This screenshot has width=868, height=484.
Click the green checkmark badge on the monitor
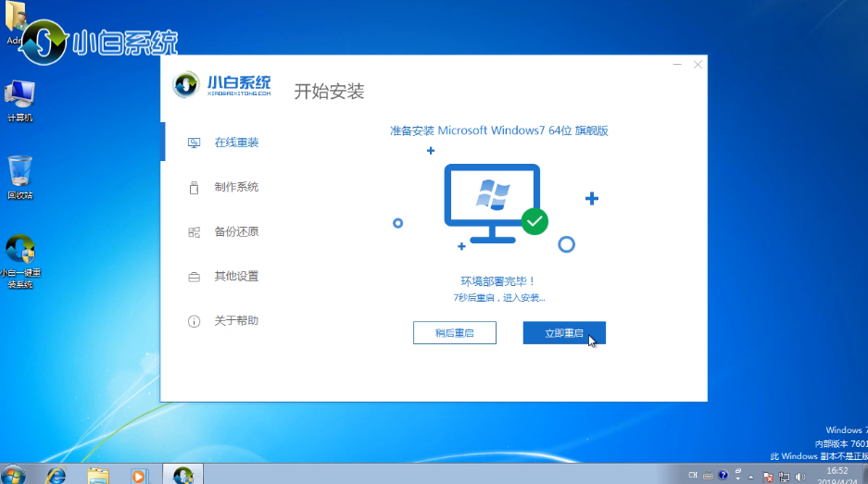click(535, 221)
